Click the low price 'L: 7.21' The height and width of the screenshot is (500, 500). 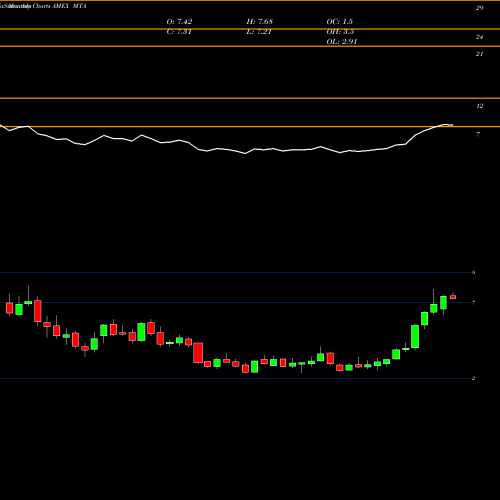(259, 32)
